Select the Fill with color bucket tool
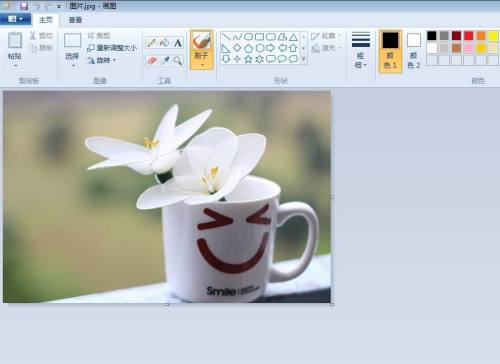500x364 pixels. click(164, 43)
